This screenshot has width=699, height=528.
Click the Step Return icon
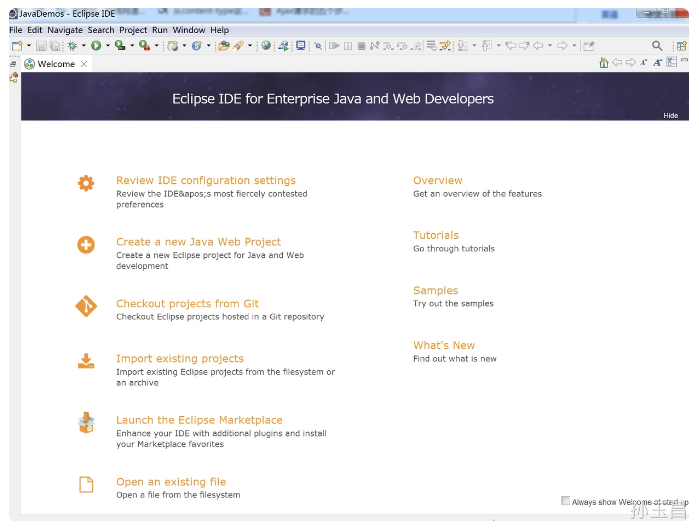click(416, 46)
